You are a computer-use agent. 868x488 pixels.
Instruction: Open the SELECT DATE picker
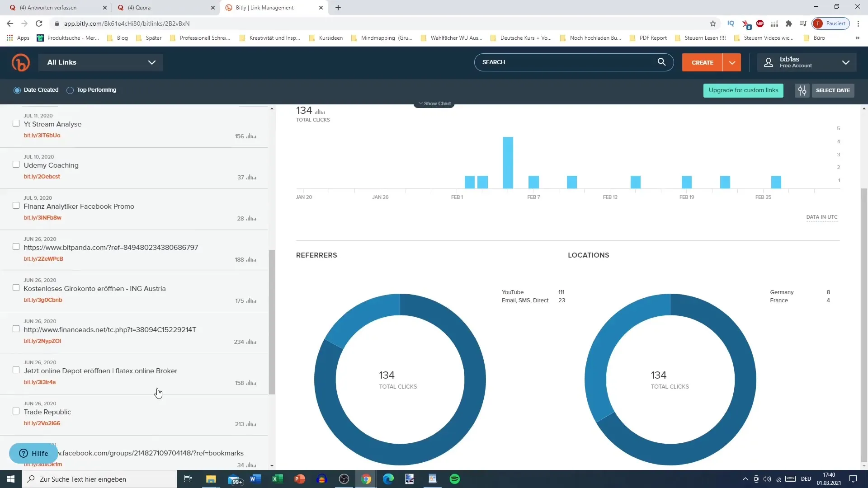[x=833, y=90]
